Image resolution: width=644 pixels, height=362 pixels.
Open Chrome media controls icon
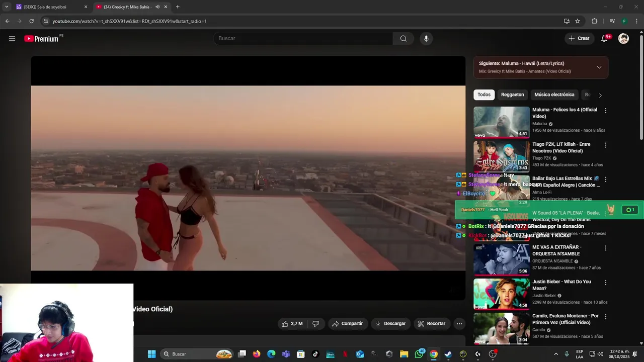612,21
